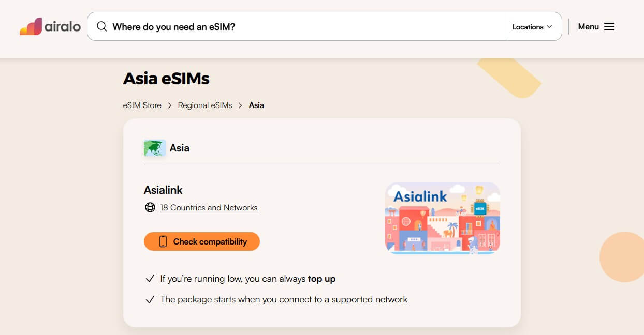
Task: Click the magnifying glass search icon
Action: [x=102, y=26]
